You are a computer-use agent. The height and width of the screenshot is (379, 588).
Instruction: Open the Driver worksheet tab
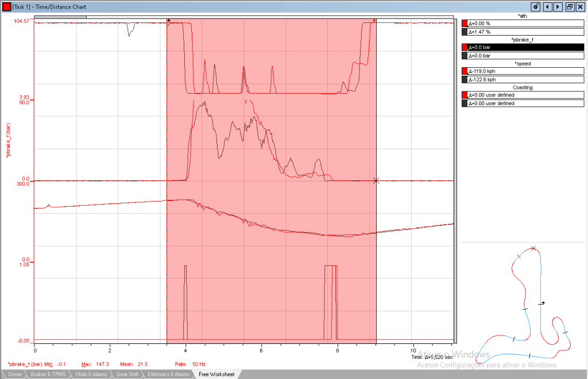tap(15, 374)
